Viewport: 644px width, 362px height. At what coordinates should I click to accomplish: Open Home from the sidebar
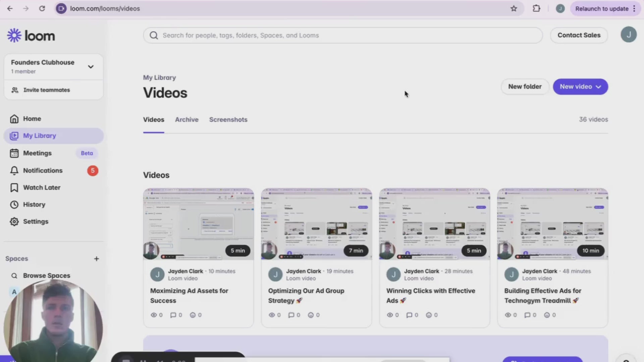32,119
